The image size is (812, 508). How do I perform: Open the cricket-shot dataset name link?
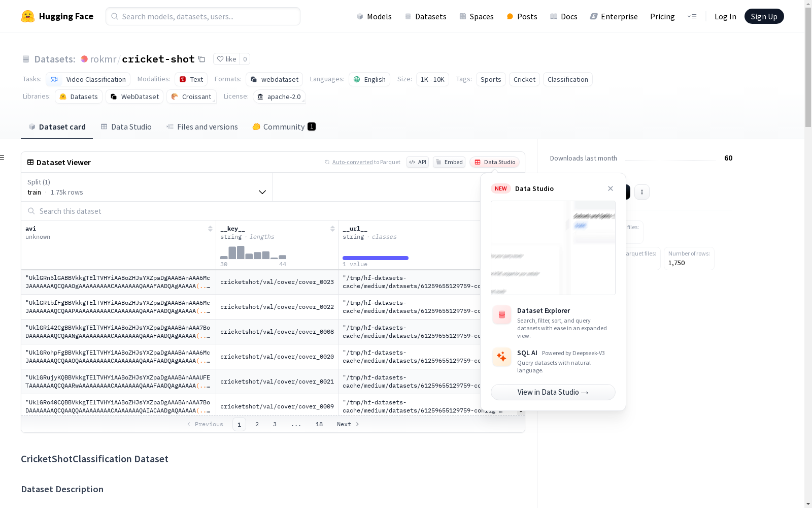click(158, 59)
